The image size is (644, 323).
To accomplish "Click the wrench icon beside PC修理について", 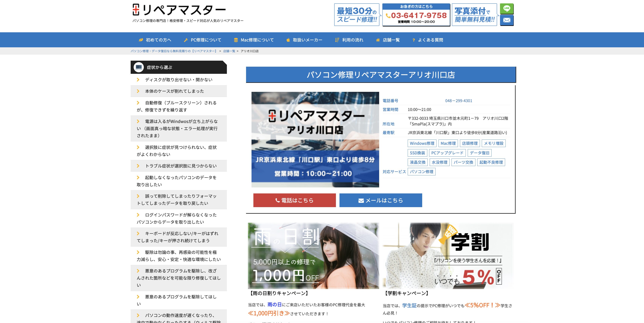I will click(x=186, y=40).
